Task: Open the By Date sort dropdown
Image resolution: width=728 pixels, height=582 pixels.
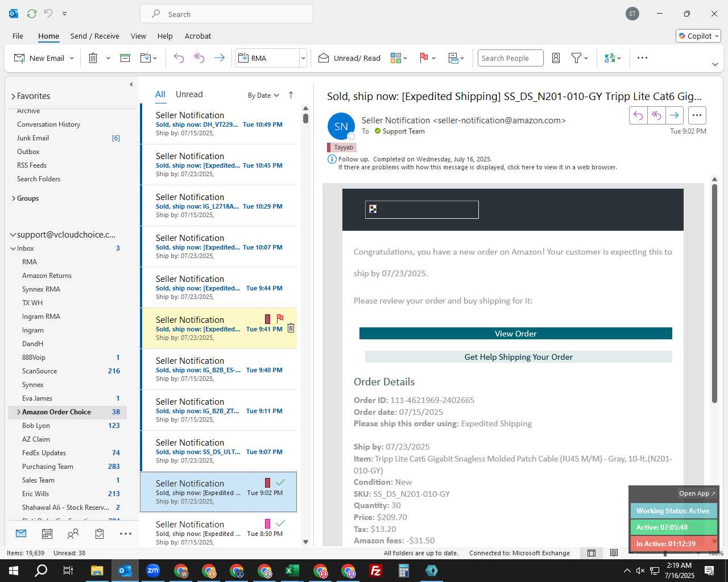Action: coord(263,95)
